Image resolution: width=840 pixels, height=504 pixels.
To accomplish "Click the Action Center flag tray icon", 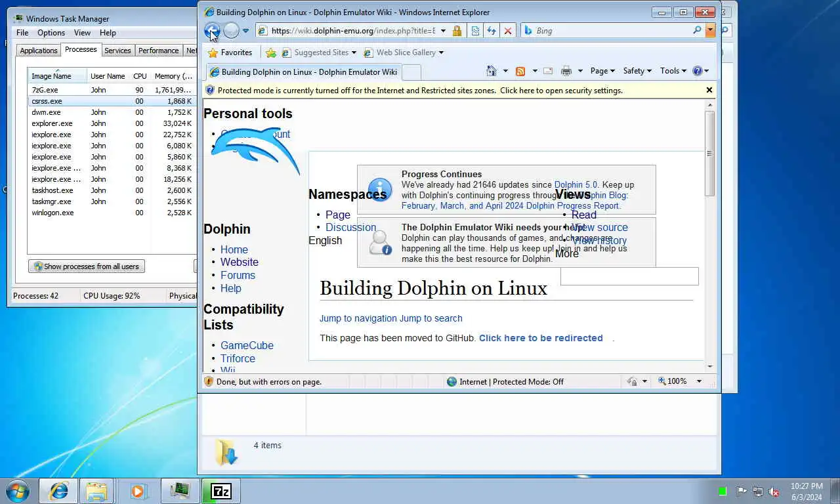I will coord(742,492).
